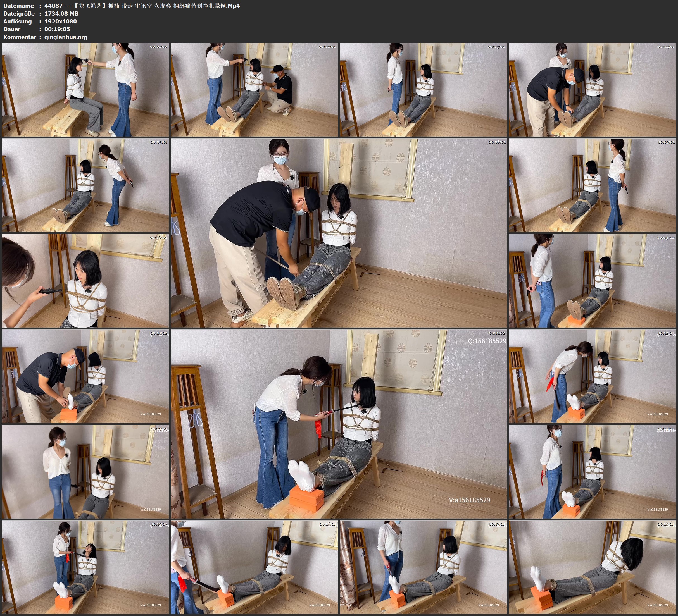Click the Q:156185529 watermark text
Image resolution: width=678 pixels, height=616 pixels.
tap(487, 341)
